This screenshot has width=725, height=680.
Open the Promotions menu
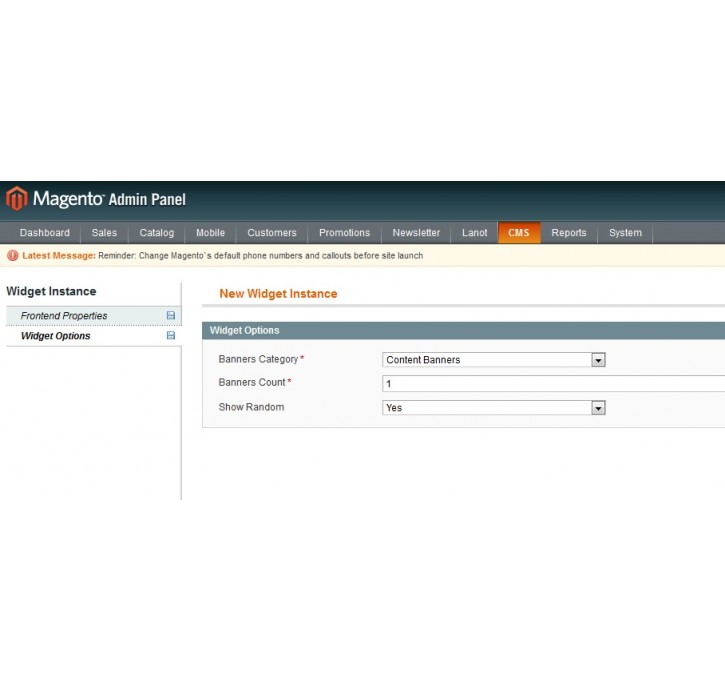click(344, 233)
